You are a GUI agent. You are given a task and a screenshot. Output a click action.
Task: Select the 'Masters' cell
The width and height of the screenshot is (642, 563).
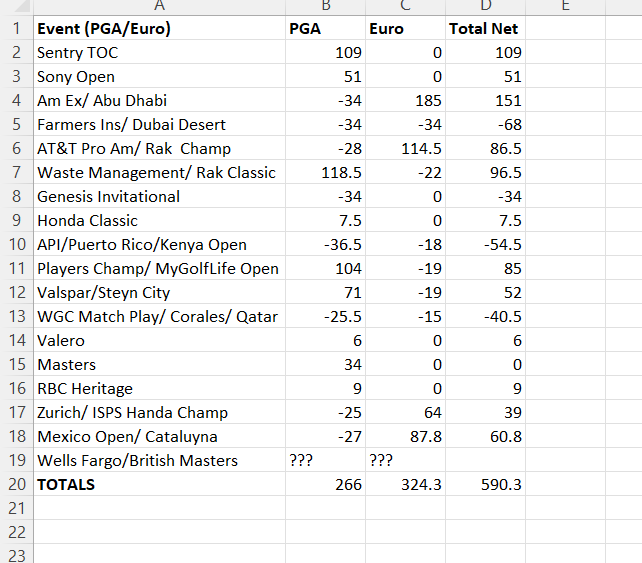[159, 364]
